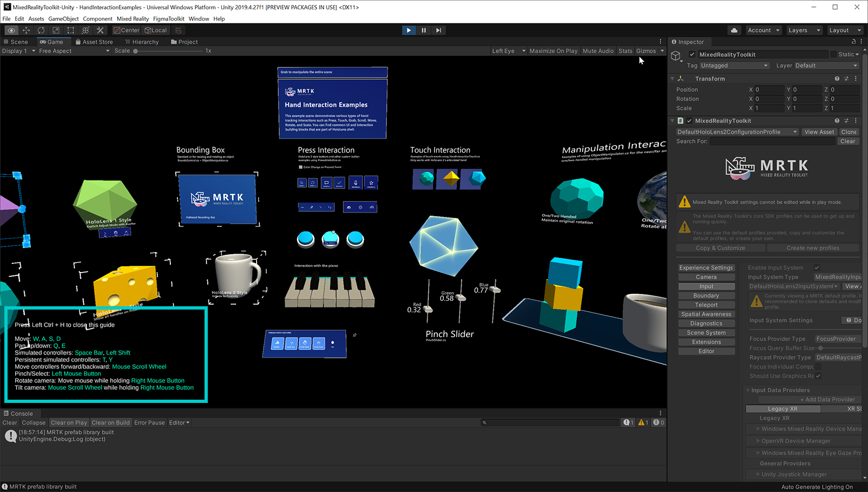Image resolution: width=868 pixels, height=492 pixels.
Task: Click the Search For input field
Action: pyautogui.click(x=772, y=141)
